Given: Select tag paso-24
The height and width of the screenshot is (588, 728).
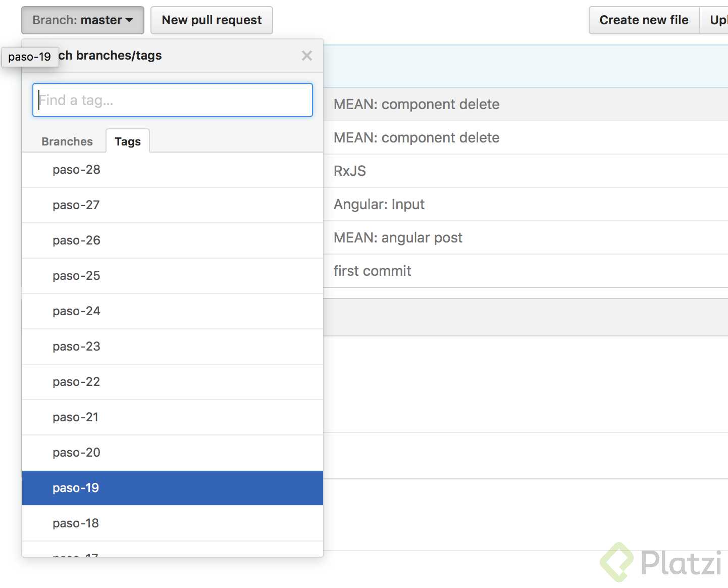Looking at the screenshot, I should 77,311.
